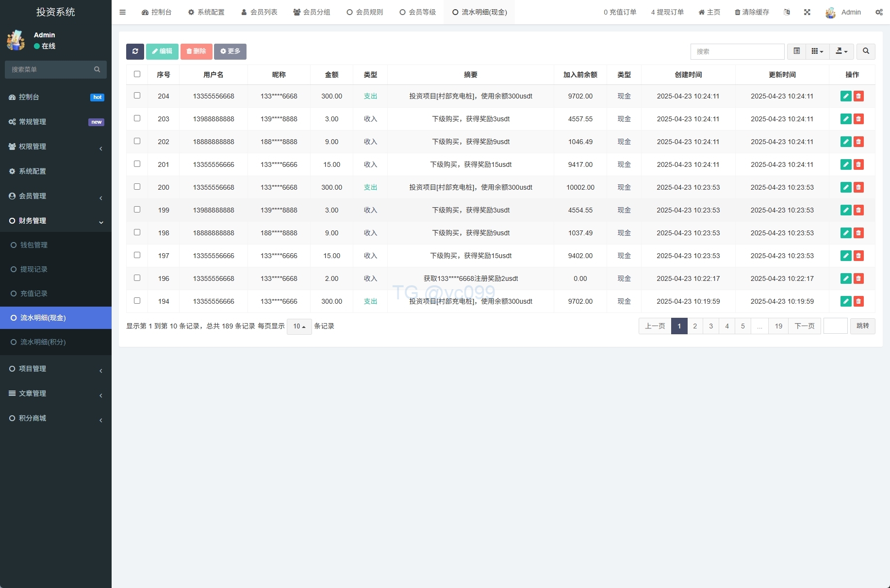Open the top-right settings gears icon
The height and width of the screenshot is (588, 890).
click(879, 12)
